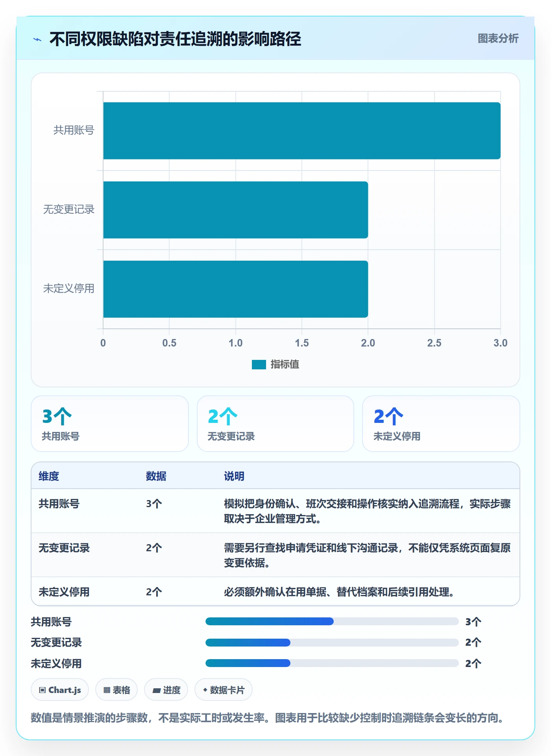The height and width of the screenshot is (756, 551).
Task: Click the diamond icon in 数据卡片 chip
Action: [205, 689]
